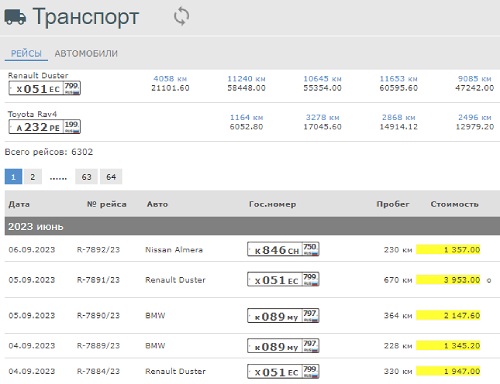Image resolution: width=500 pixels, height=384 pixels.
Task: Open the РЕЙСЫ tab
Action: click(x=26, y=53)
